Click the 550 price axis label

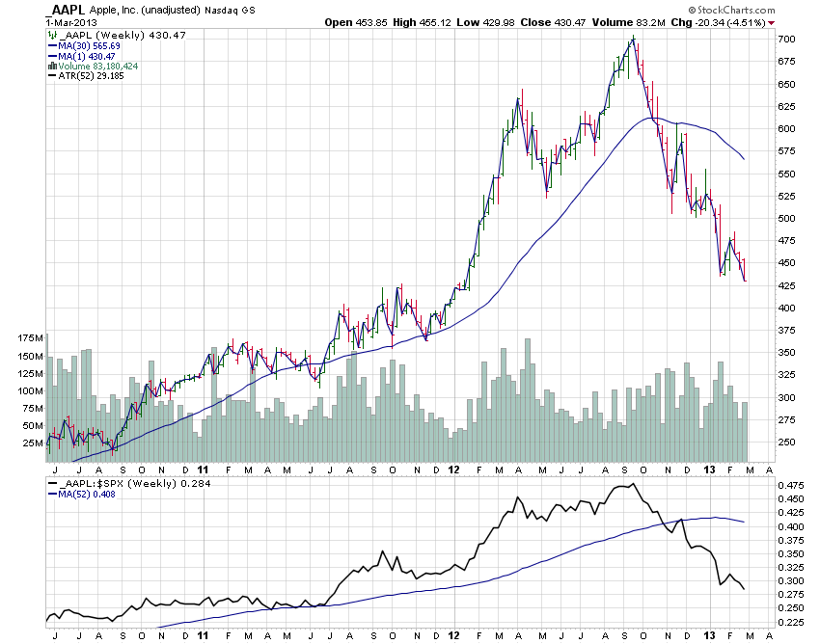coord(786,174)
